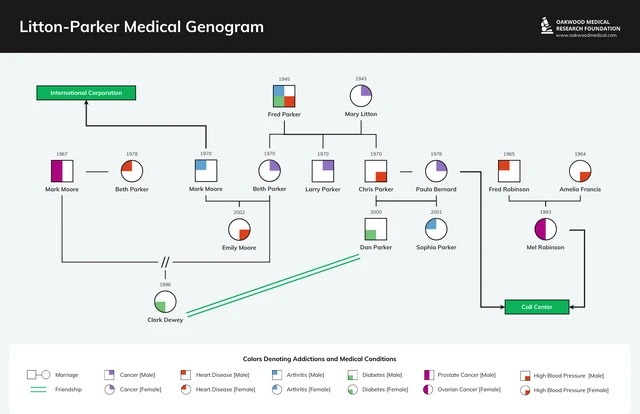
Task: Click the 1993 birth year text
Action: pos(545,212)
